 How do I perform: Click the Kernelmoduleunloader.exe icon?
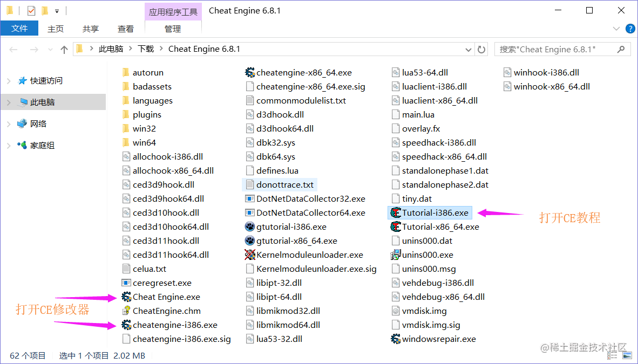250,255
